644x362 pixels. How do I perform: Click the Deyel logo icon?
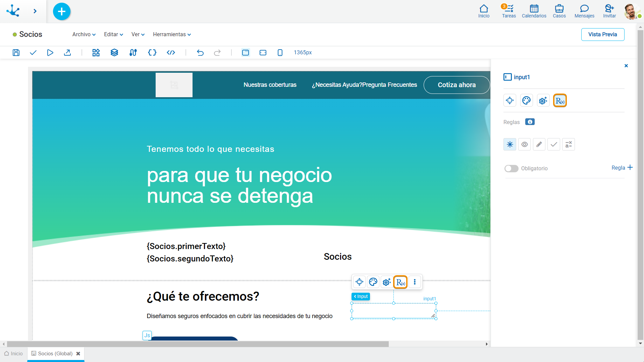tap(13, 11)
